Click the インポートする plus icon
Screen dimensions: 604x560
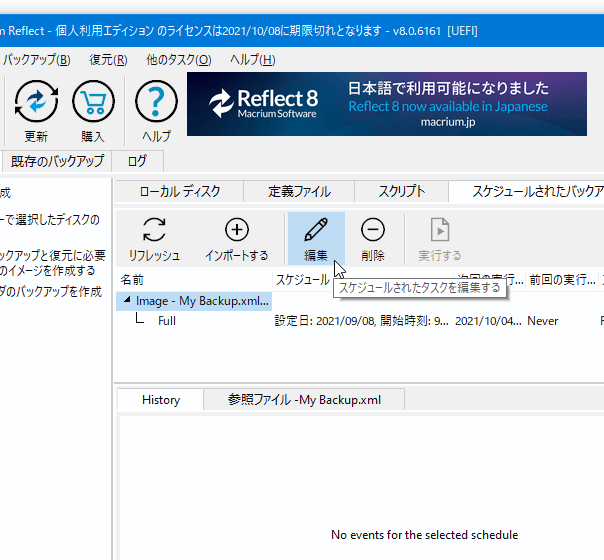237,230
